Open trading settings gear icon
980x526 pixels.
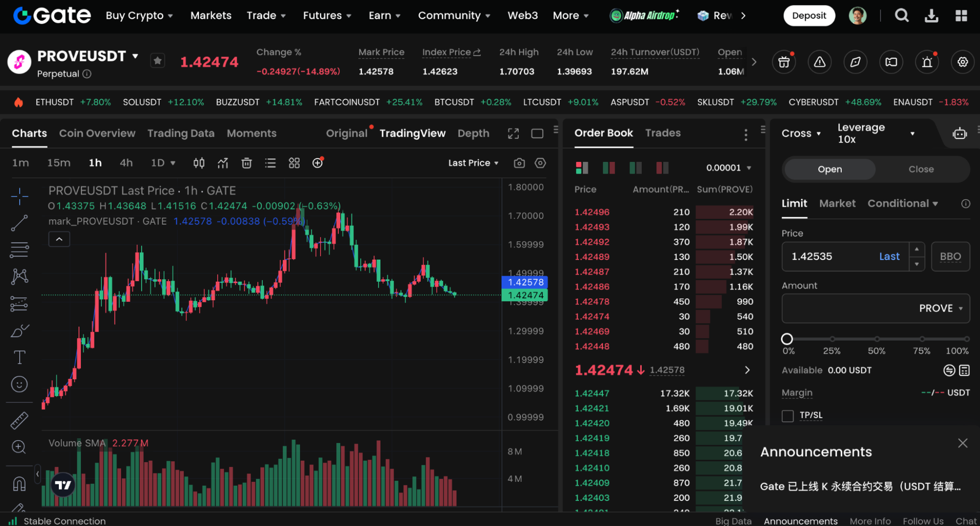pyautogui.click(x=963, y=62)
